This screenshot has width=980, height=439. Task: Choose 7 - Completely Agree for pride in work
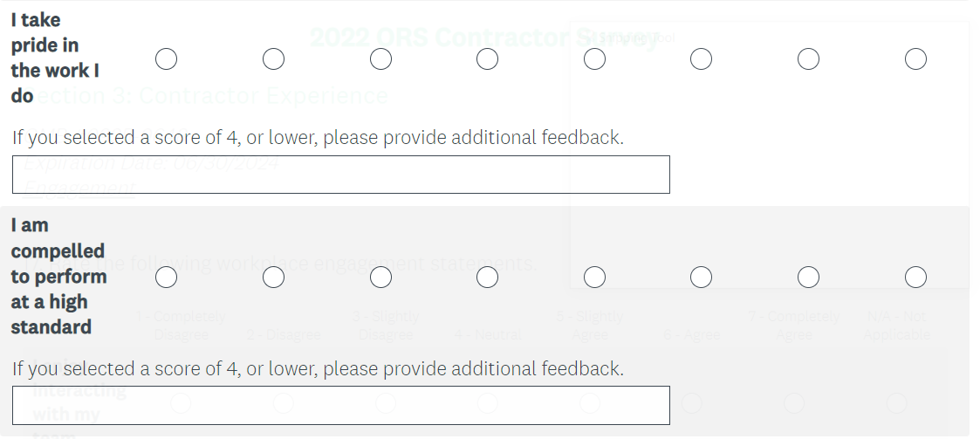pos(808,59)
